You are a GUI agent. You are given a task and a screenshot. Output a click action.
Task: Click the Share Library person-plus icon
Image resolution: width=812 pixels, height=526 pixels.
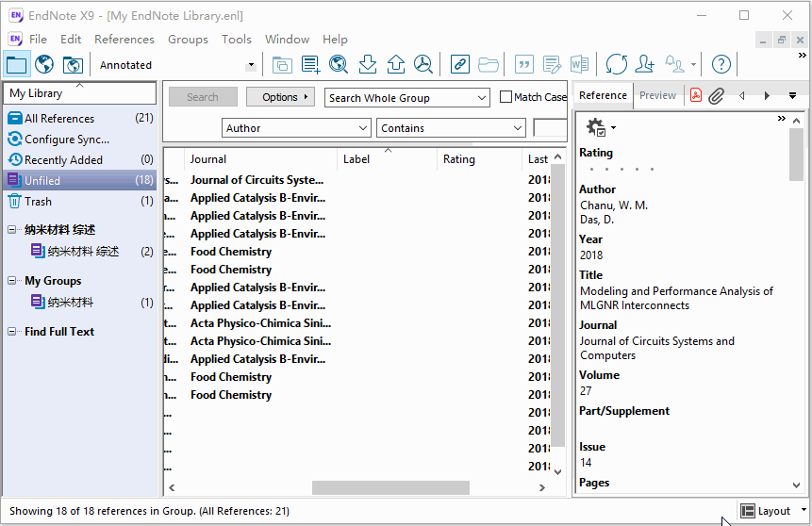(x=645, y=65)
